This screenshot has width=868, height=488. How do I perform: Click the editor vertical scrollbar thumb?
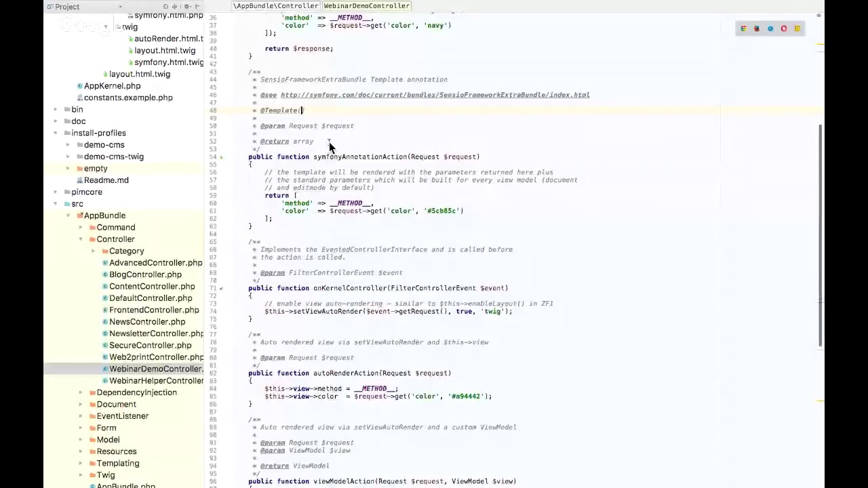pos(821,235)
